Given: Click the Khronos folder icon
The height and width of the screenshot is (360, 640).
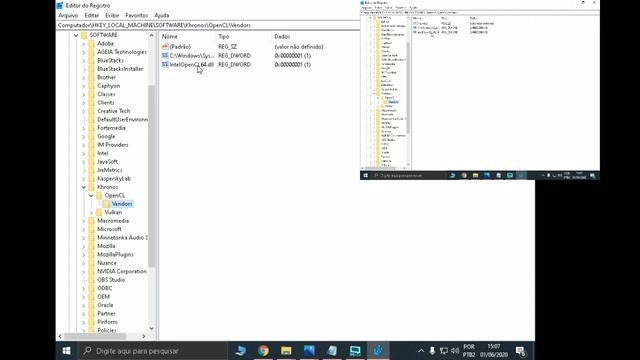Looking at the screenshot, I should [x=91, y=187].
